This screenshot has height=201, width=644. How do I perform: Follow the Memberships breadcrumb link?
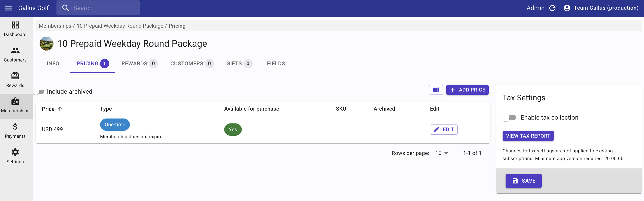[55, 26]
